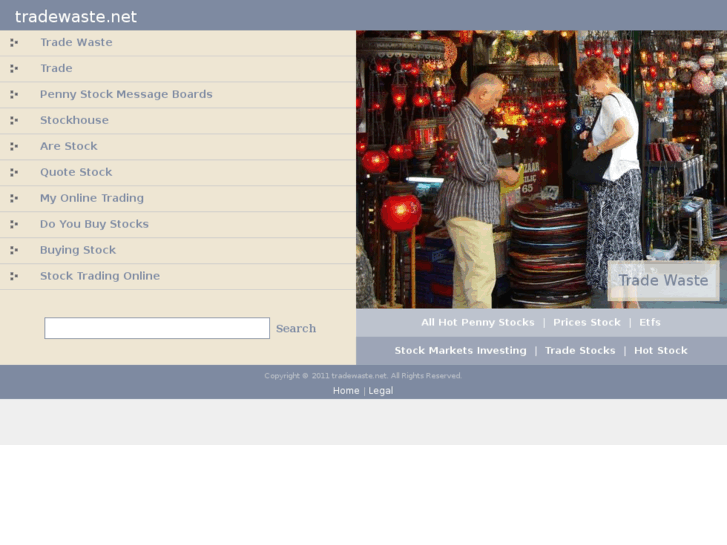
Task: Open Do You Buy Stocks link
Action: [x=94, y=224]
